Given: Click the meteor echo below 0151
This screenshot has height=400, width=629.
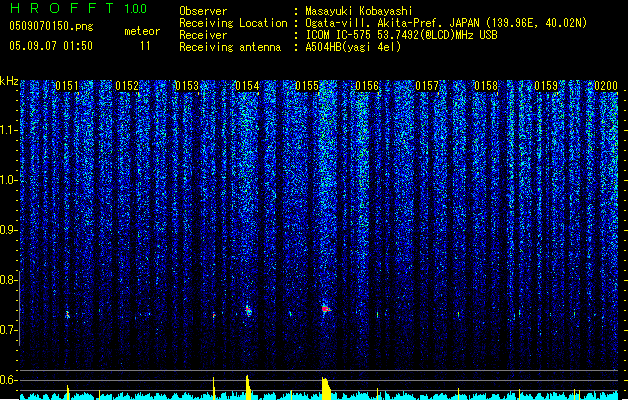Looking at the screenshot, I should pyautogui.click(x=68, y=315).
